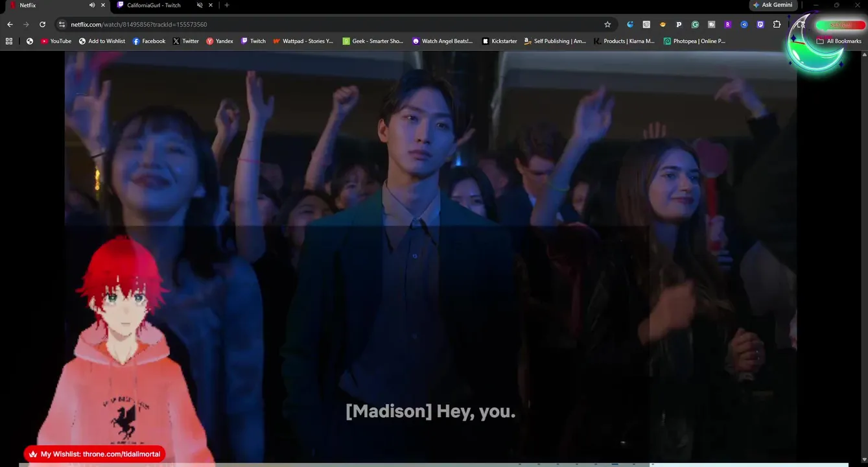868x467 pixels.
Task: Open the black P extension icon
Action: (x=679, y=25)
